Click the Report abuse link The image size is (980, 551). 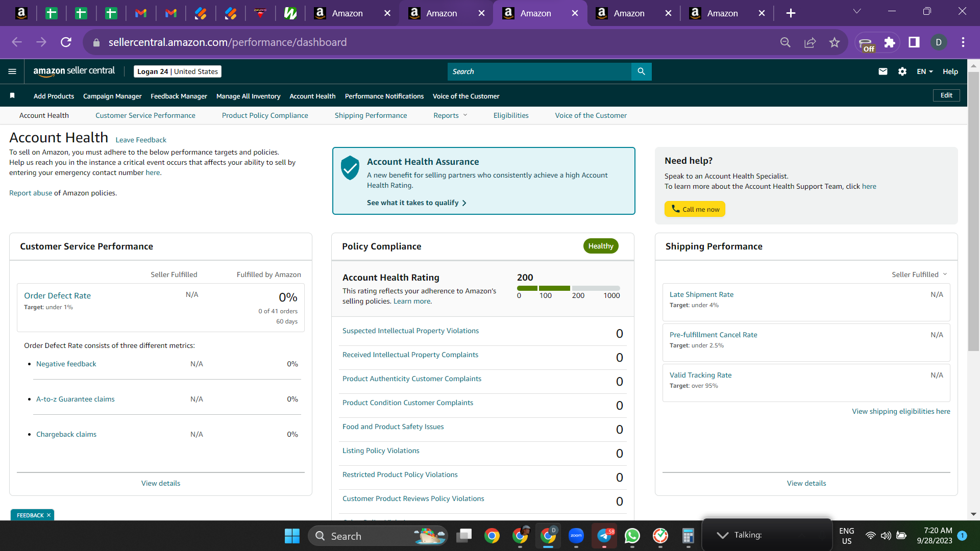tap(31, 193)
